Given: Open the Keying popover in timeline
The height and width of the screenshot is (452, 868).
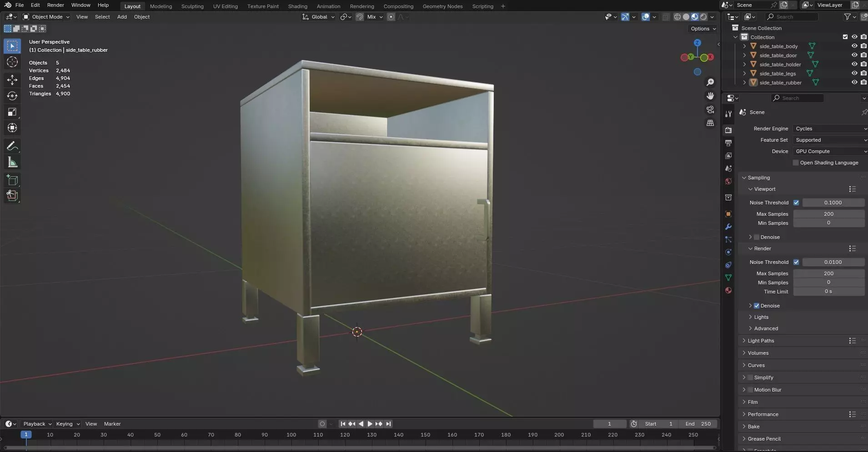Looking at the screenshot, I should coord(67,424).
